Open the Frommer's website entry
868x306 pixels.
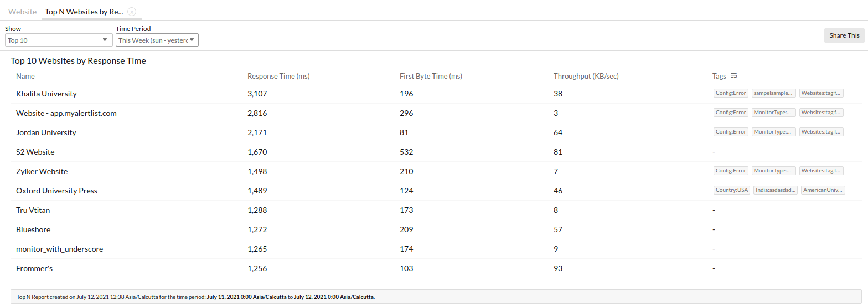point(34,268)
